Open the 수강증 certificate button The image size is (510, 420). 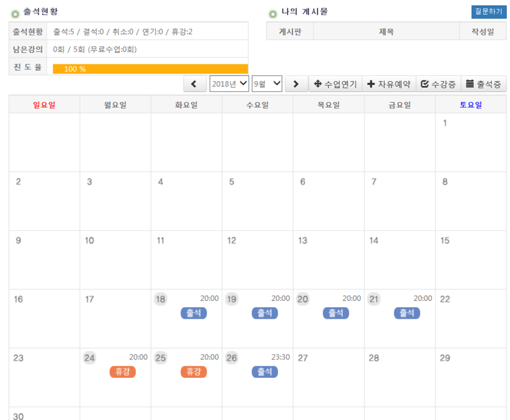439,84
